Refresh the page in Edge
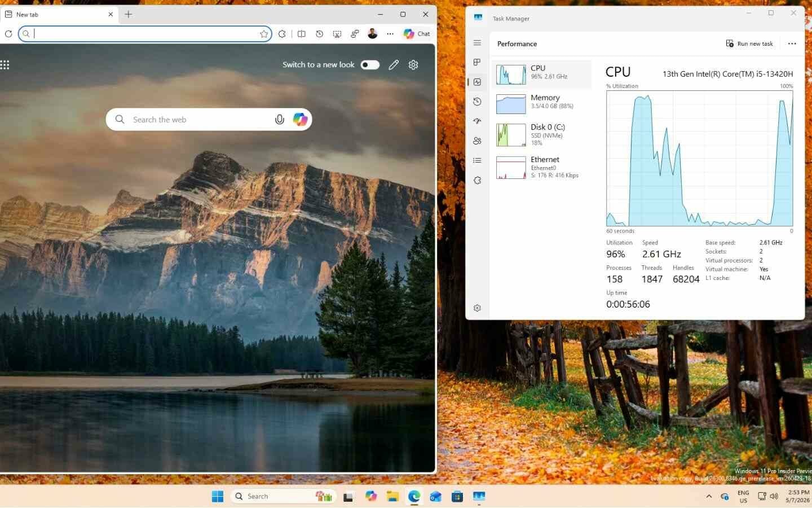The image size is (812, 508). (x=8, y=34)
